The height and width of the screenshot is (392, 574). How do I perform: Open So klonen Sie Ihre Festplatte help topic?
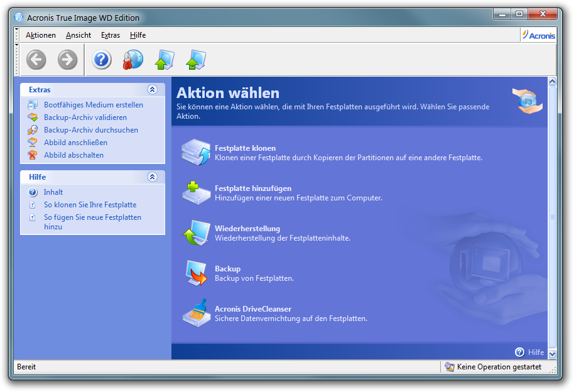pos(90,205)
